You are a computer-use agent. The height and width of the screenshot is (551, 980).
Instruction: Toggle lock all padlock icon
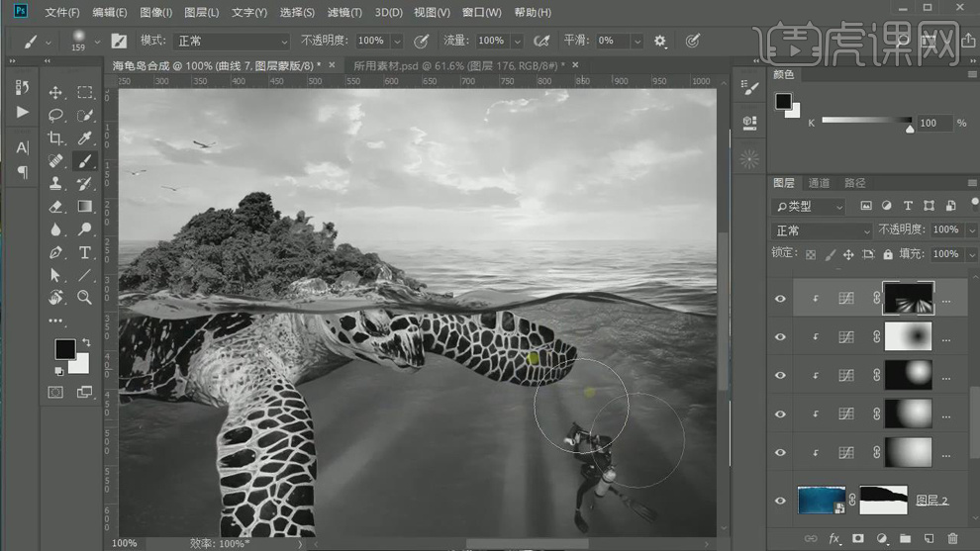[889, 254]
